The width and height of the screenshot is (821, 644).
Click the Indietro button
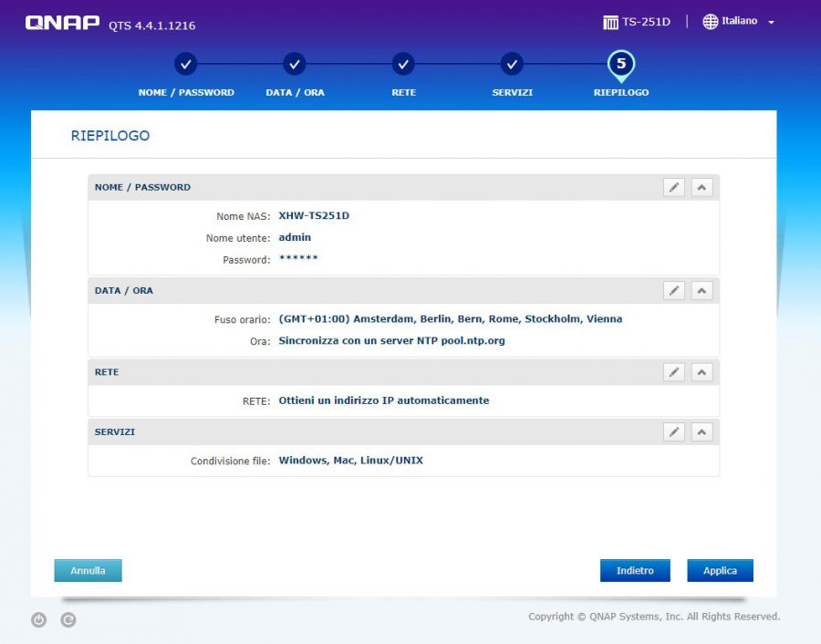[x=635, y=571]
